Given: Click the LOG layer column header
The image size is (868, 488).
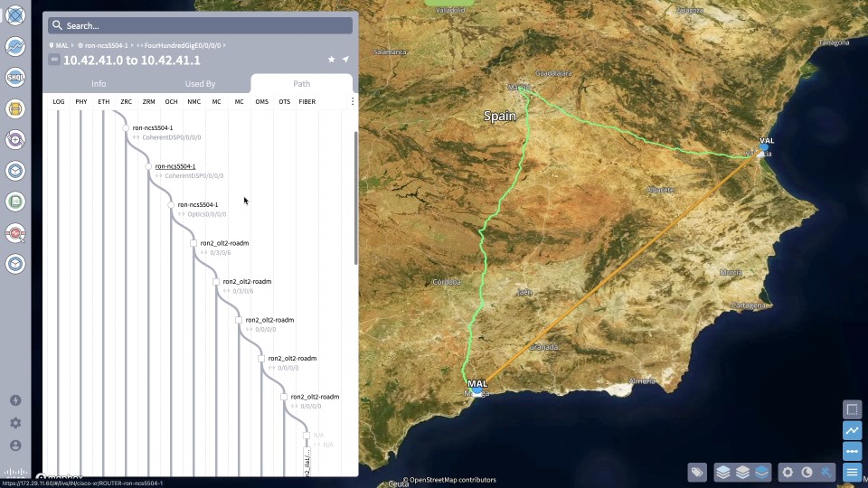Looking at the screenshot, I should pyautogui.click(x=59, y=102).
